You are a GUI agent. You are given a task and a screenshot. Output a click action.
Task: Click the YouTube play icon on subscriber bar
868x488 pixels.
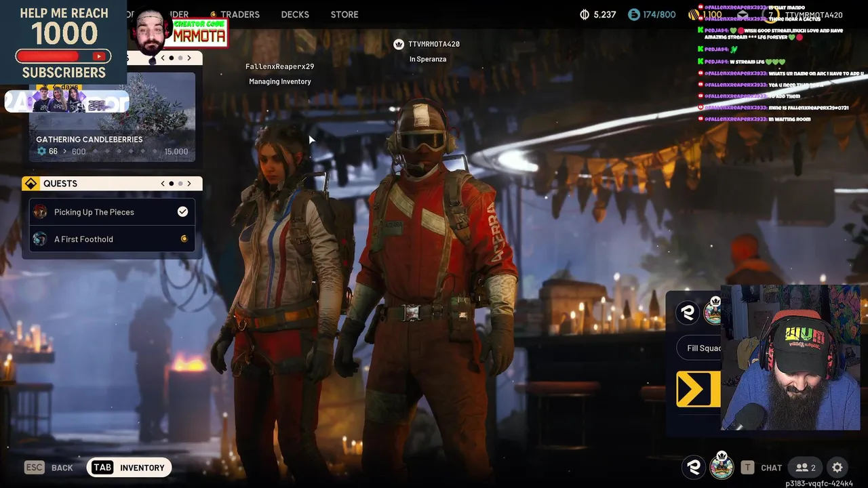pos(99,57)
